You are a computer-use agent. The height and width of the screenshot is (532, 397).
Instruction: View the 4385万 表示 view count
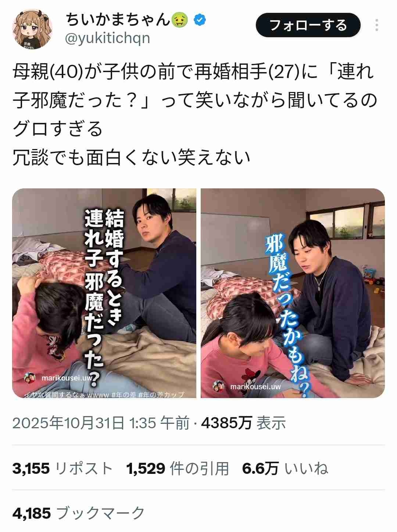point(243,423)
